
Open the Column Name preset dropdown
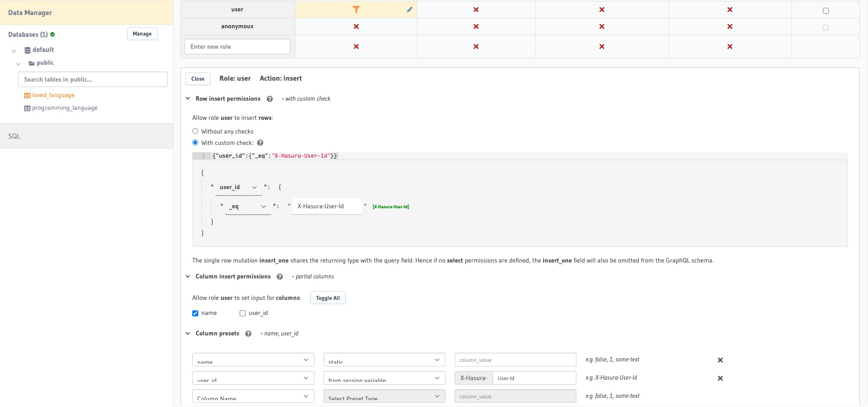coord(253,396)
